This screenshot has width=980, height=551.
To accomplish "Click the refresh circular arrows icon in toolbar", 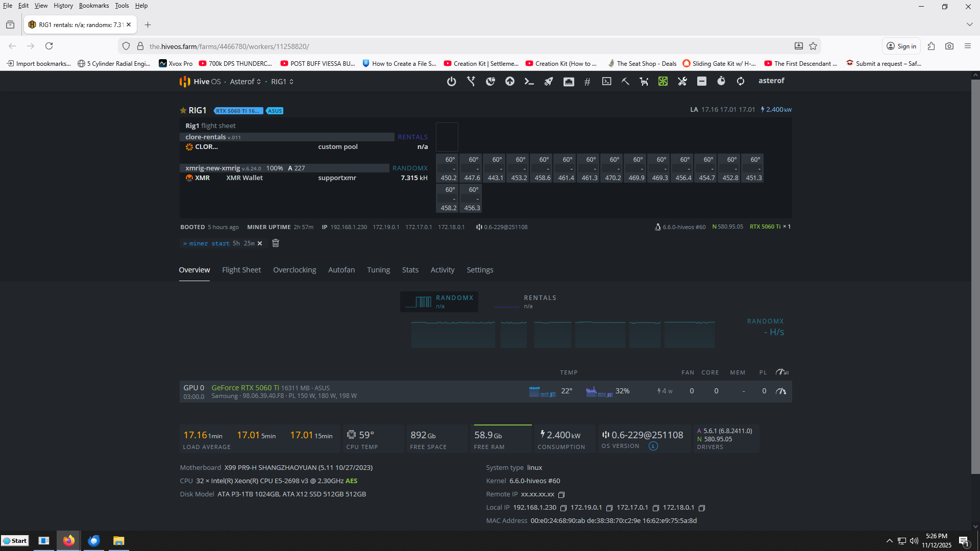I will tap(740, 82).
